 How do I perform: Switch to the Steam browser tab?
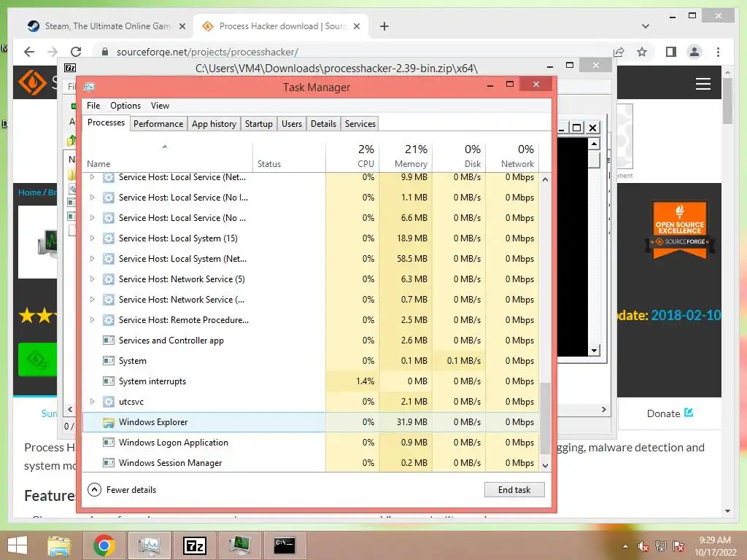point(106,26)
